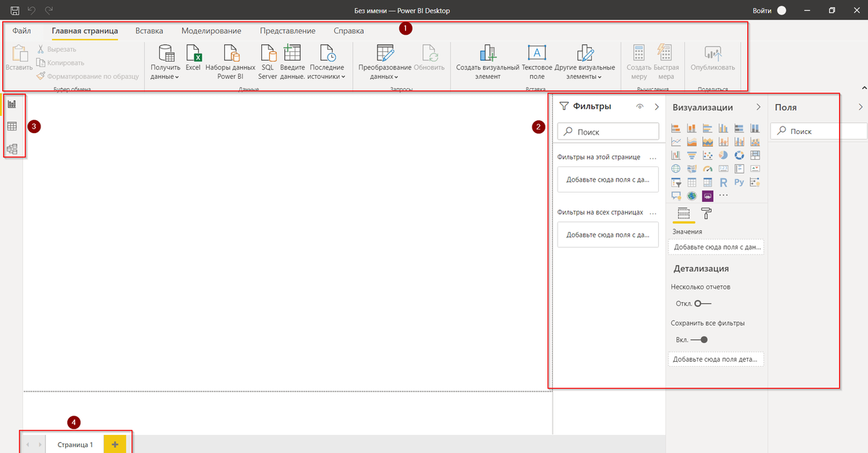Image resolution: width=868 pixels, height=453 pixels.
Task: Select the stacked column chart visual
Action: coord(692,128)
